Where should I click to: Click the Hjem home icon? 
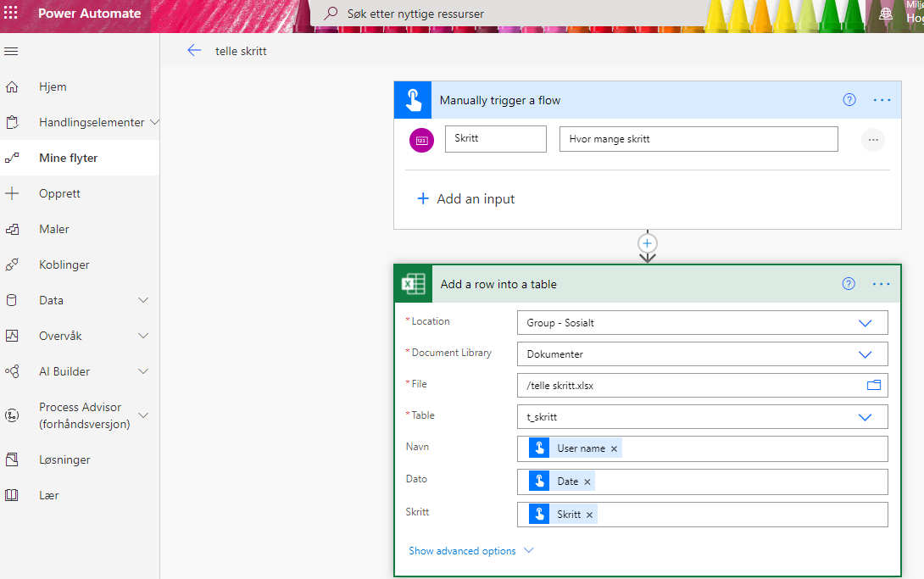point(12,87)
